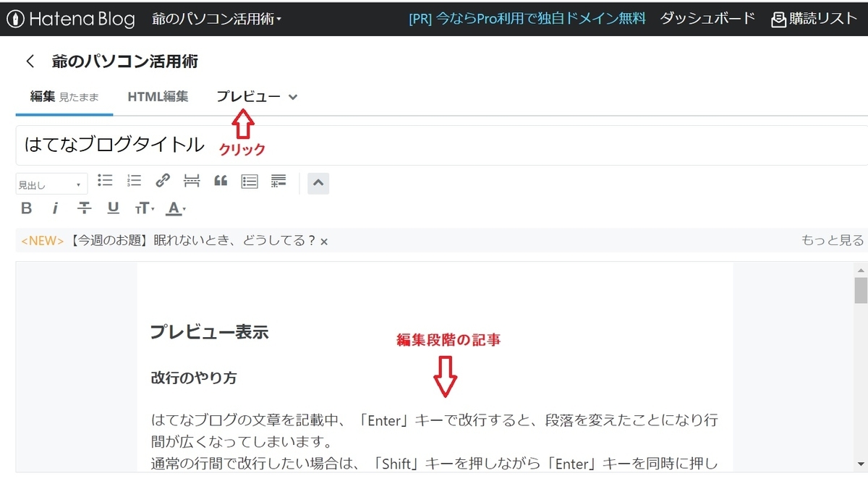Image resolution: width=868 pixels, height=481 pixels.
Task: Insert a blockquote with the quote icon
Action: tap(221, 180)
